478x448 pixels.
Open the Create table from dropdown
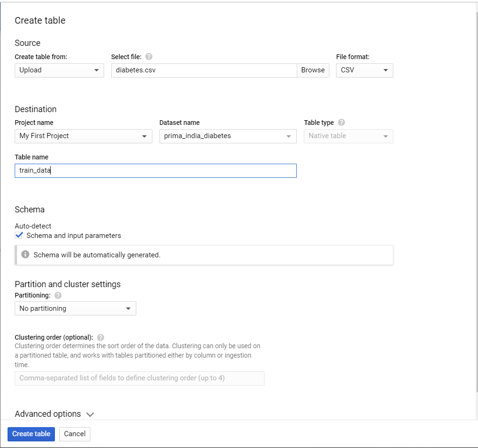click(x=59, y=70)
